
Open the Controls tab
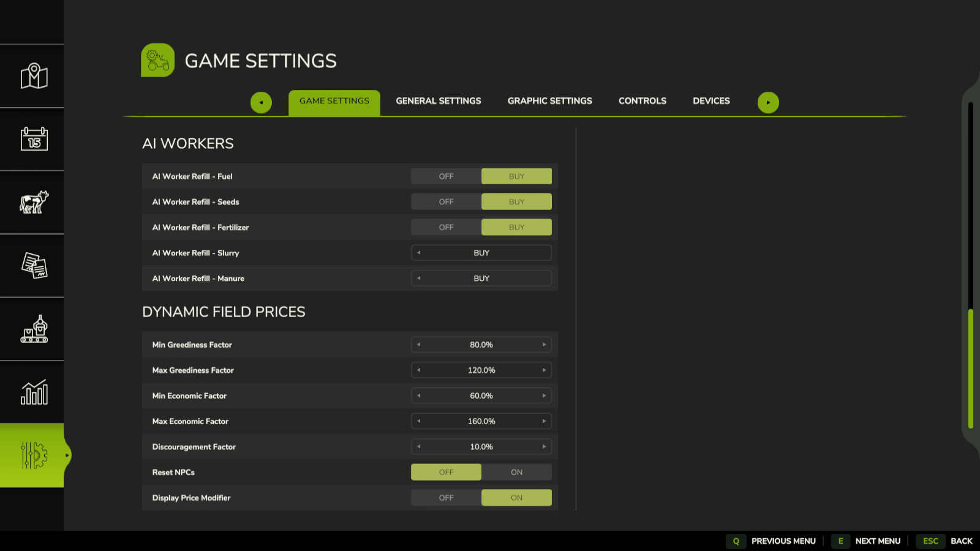click(642, 100)
